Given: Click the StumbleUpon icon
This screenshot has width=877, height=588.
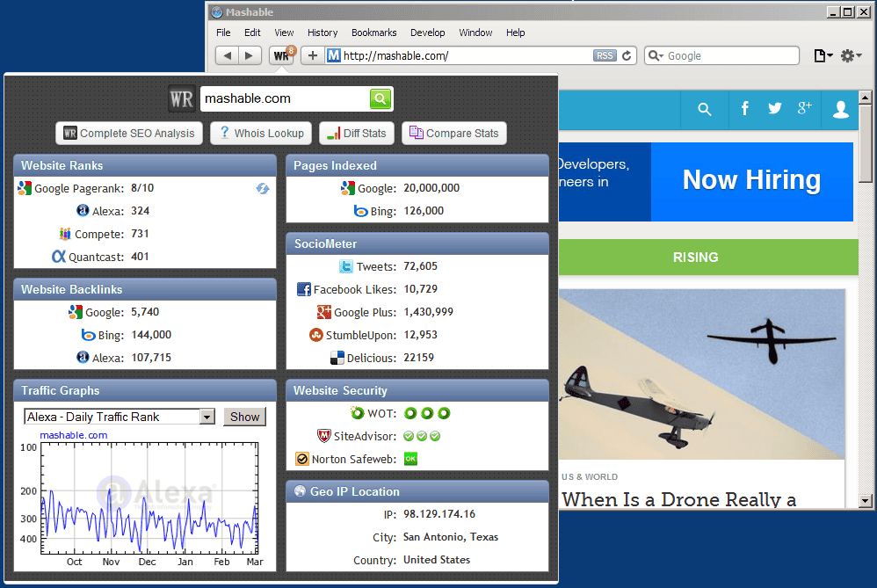Looking at the screenshot, I should click(x=316, y=335).
